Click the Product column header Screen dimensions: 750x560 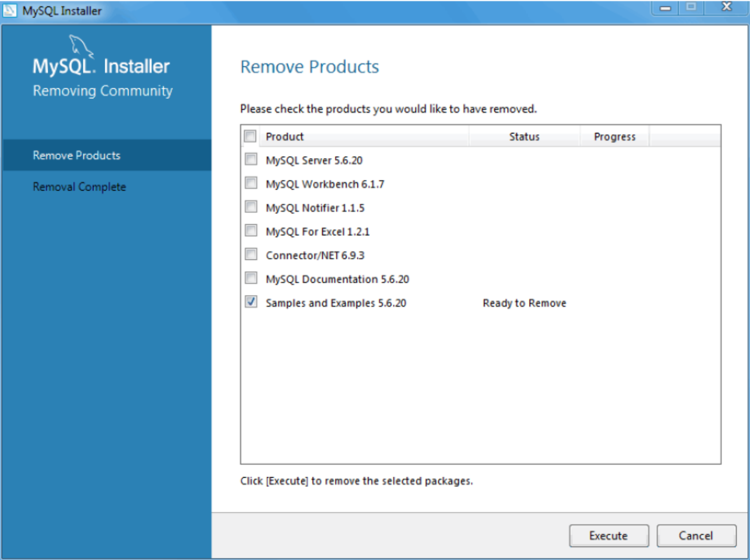coord(285,135)
